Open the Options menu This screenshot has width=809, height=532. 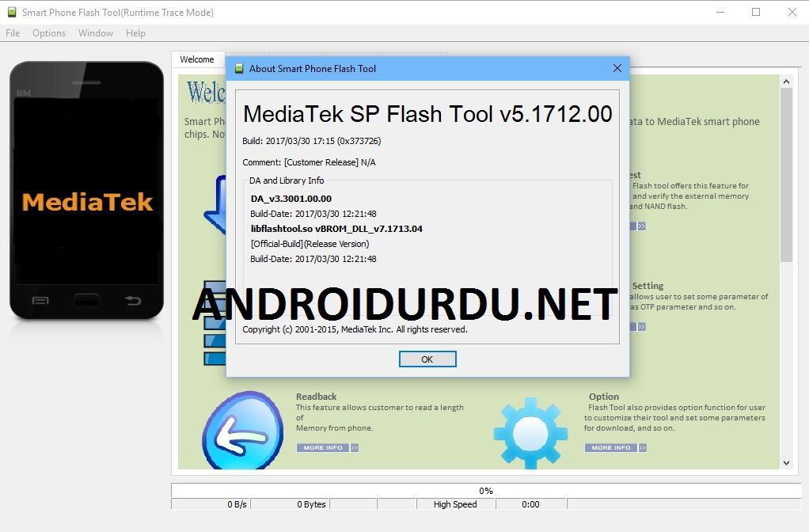(x=49, y=33)
